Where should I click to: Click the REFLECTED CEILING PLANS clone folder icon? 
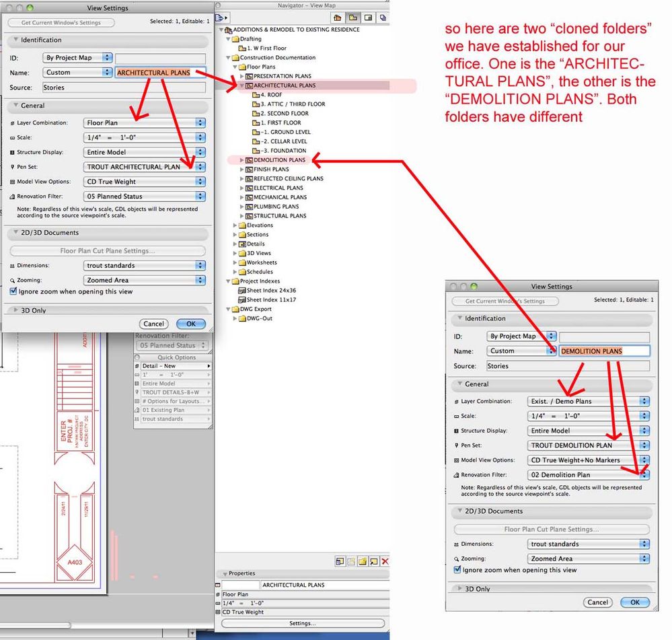click(x=249, y=179)
